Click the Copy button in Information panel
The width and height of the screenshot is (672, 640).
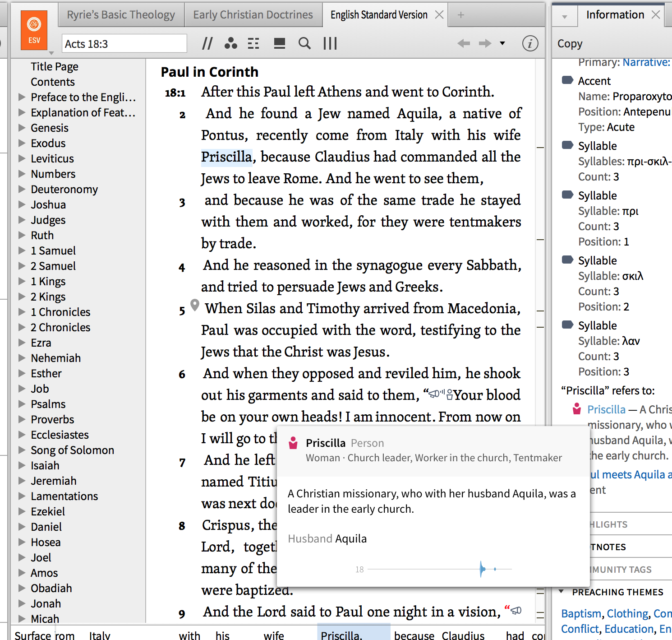(570, 43)
